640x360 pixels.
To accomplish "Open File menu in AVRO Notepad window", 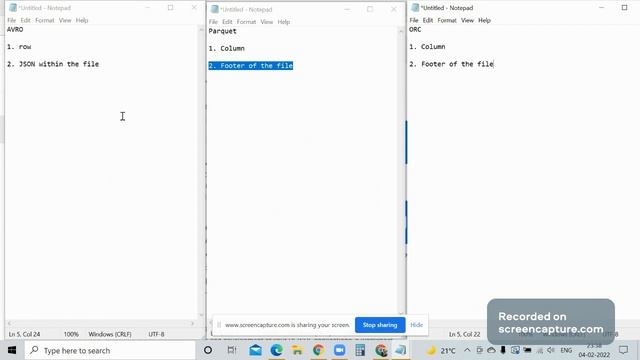I will pos(11,20).
